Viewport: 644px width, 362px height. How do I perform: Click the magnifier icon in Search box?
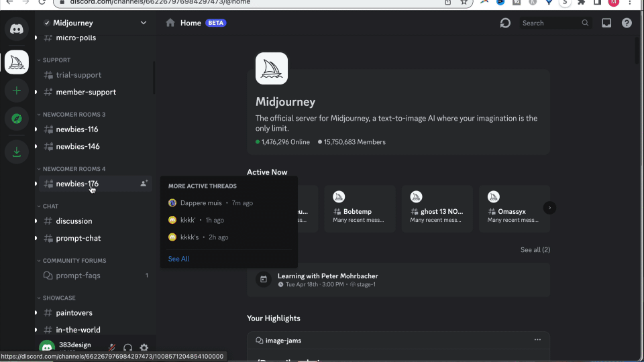(x=585, y=23)
